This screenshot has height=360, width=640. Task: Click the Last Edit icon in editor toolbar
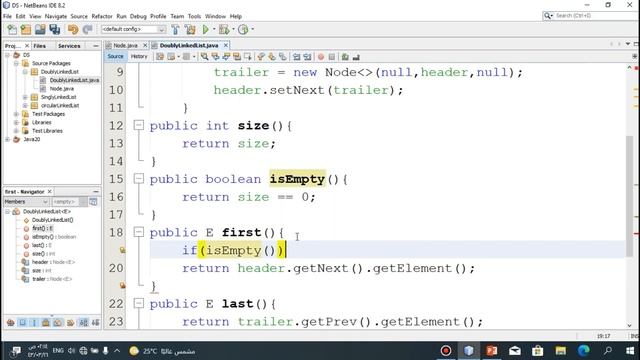click(160, 57)
